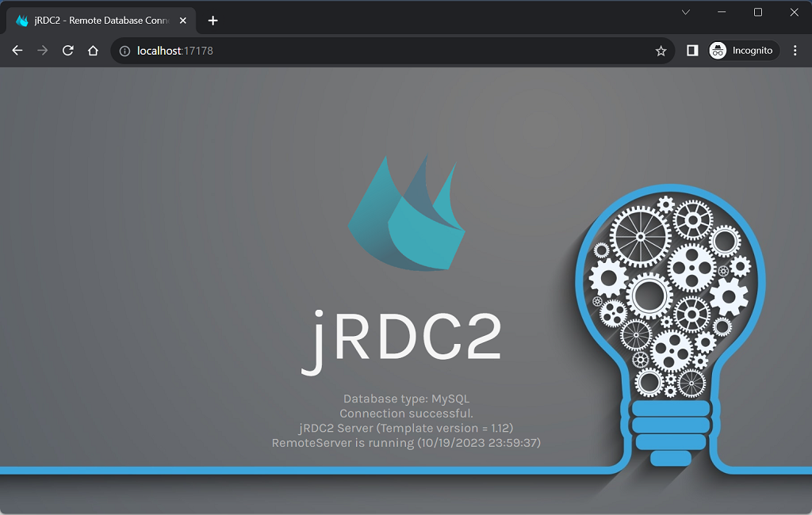The height and width of the screenshot is (515, 812).
Task: Open the Incognito profile menu
Action: point(743,50)
